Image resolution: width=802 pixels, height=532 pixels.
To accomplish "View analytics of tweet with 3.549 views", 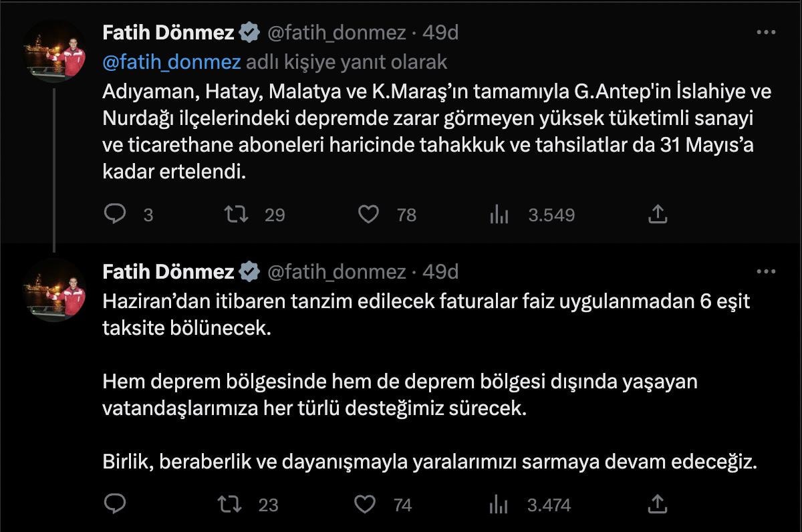I will click(499, 214).
